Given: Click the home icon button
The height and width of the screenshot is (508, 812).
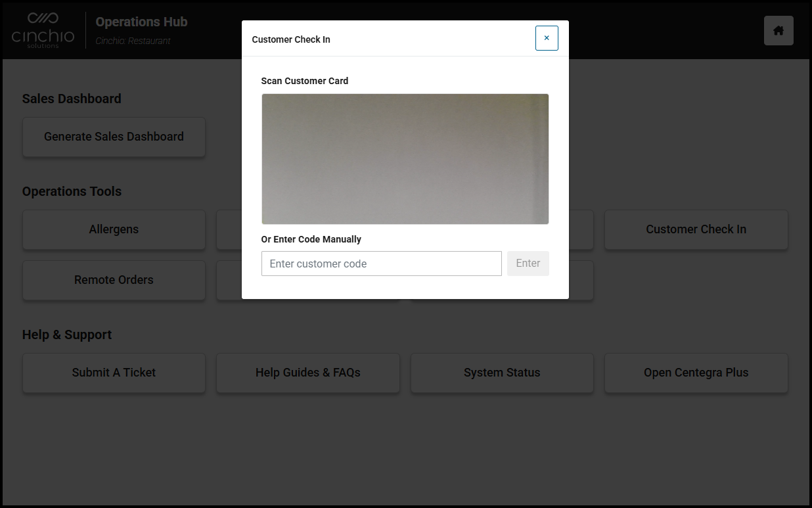Looking at the screenshot, I should (x=778, y=31).
